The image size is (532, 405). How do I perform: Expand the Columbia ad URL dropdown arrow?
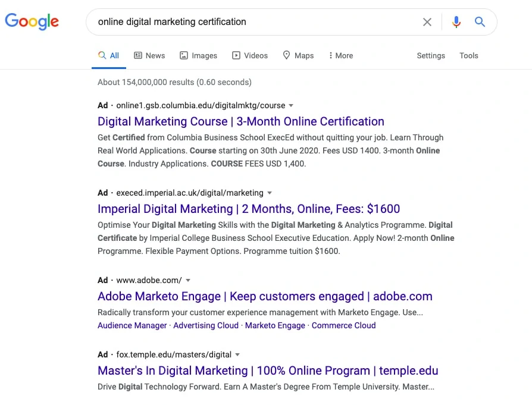coord(291,105)
